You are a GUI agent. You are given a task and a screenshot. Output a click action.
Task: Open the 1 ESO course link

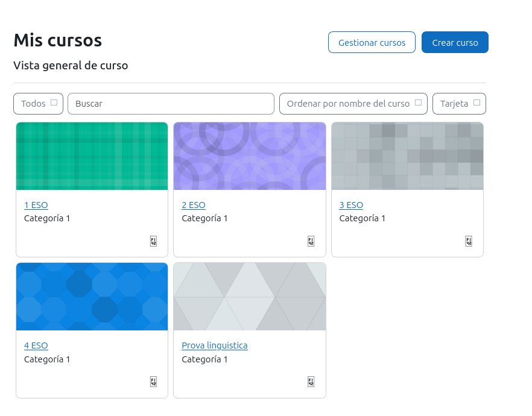pyautogui.click(x=36, y=205)
